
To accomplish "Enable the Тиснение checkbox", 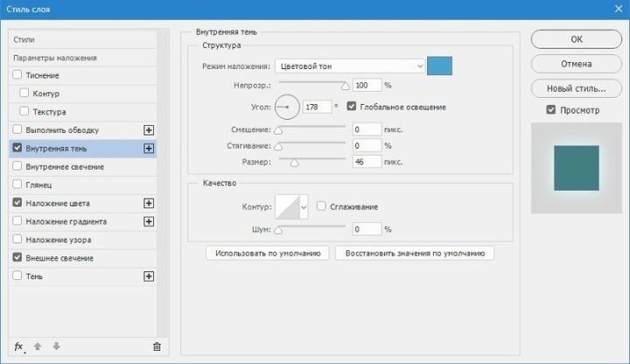I will [17, 74].
